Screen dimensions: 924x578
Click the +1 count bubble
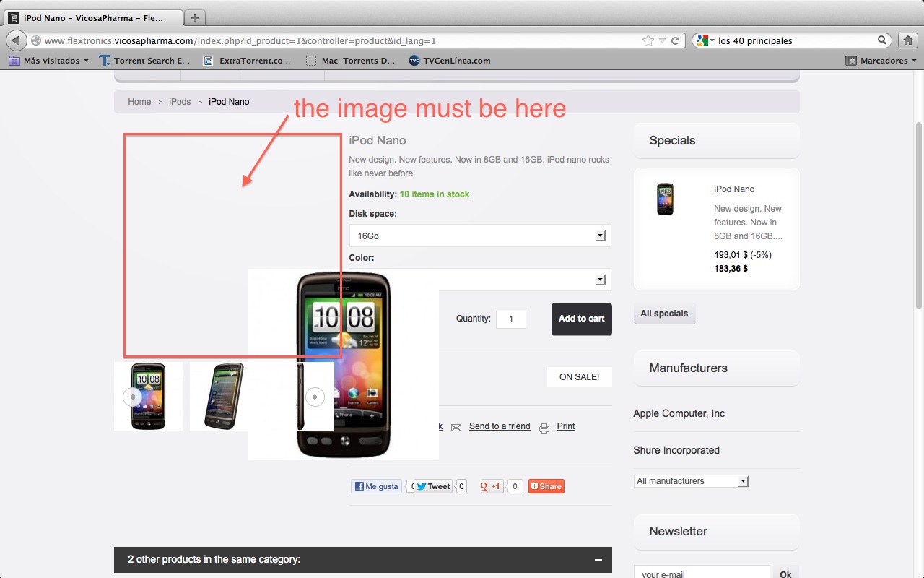[x=514, y=486]
